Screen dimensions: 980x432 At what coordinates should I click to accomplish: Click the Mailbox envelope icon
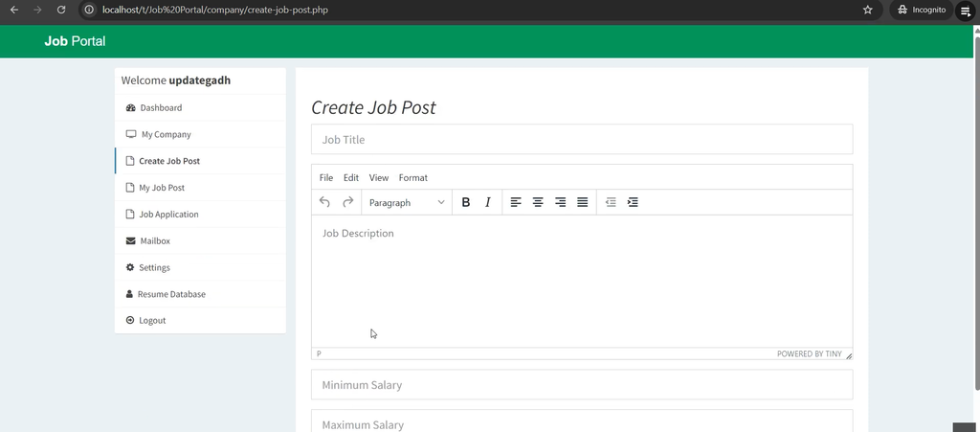130,240
